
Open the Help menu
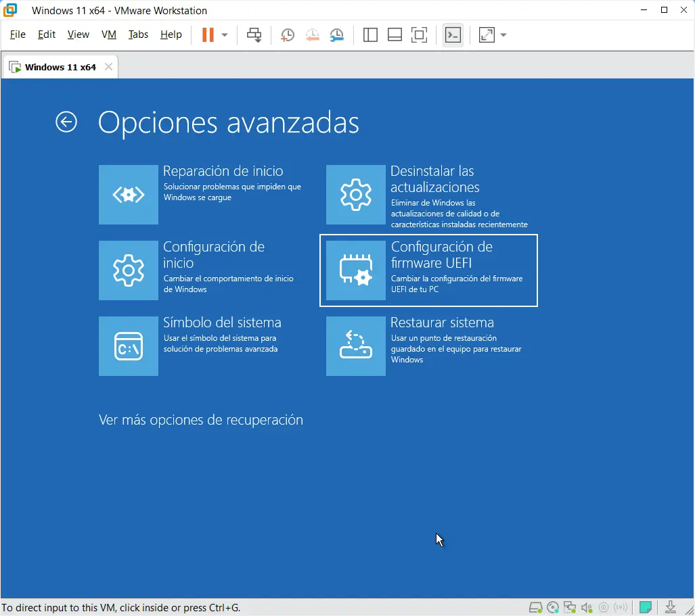[x=171, y=34]
